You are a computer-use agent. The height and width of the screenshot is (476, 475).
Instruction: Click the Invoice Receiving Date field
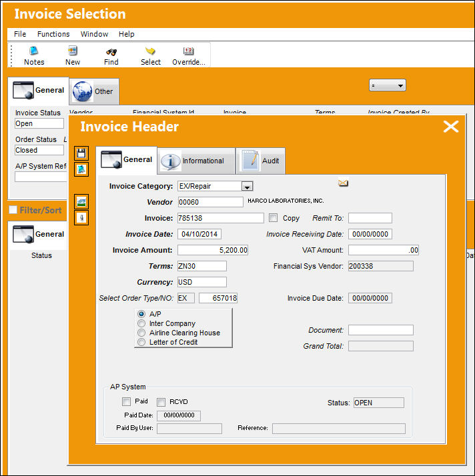pyautogui.click(x=370, y=234)
